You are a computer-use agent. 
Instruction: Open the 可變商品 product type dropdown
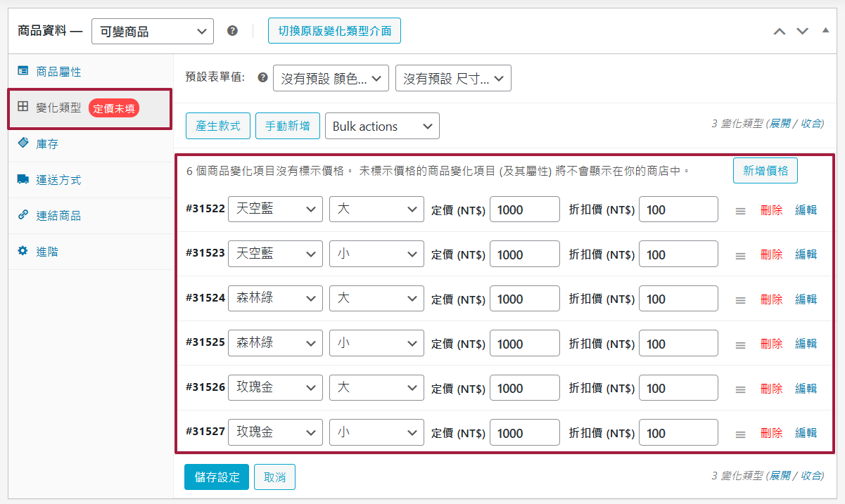153,31
